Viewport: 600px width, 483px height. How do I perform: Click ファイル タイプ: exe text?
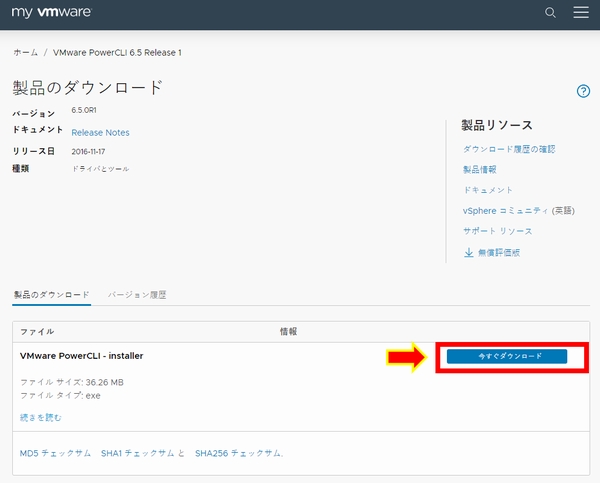(x=60, y=395)
